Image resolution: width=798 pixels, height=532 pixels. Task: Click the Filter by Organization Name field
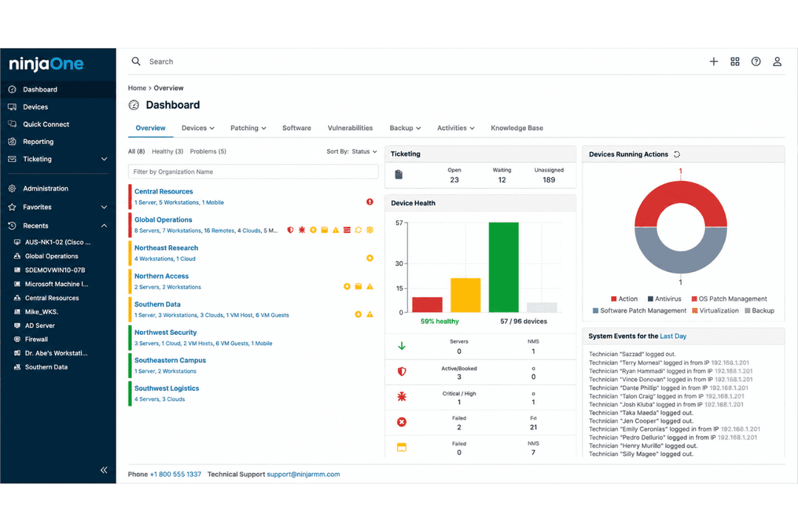[x=253, y=171]
